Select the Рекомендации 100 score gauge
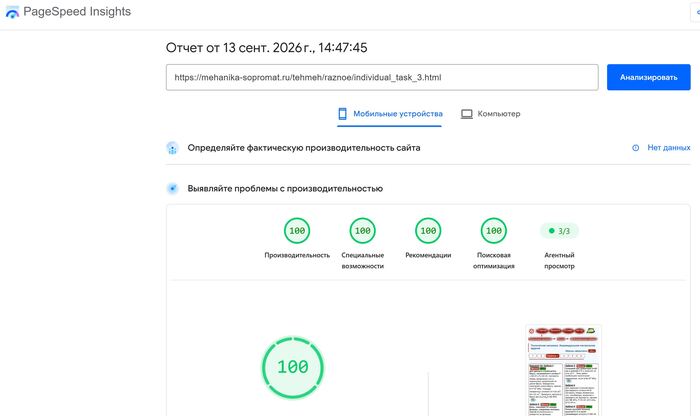Screen dimensions: 700x416 pyautogui.click(x=428, y=231)
